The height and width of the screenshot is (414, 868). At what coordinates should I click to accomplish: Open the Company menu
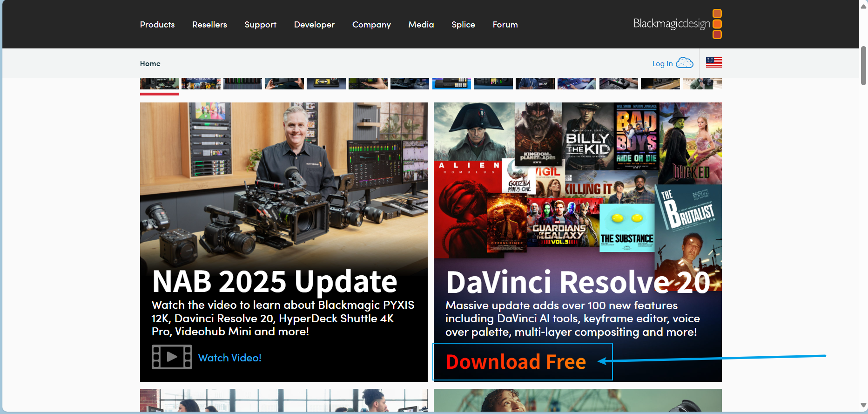click(371, 25)
